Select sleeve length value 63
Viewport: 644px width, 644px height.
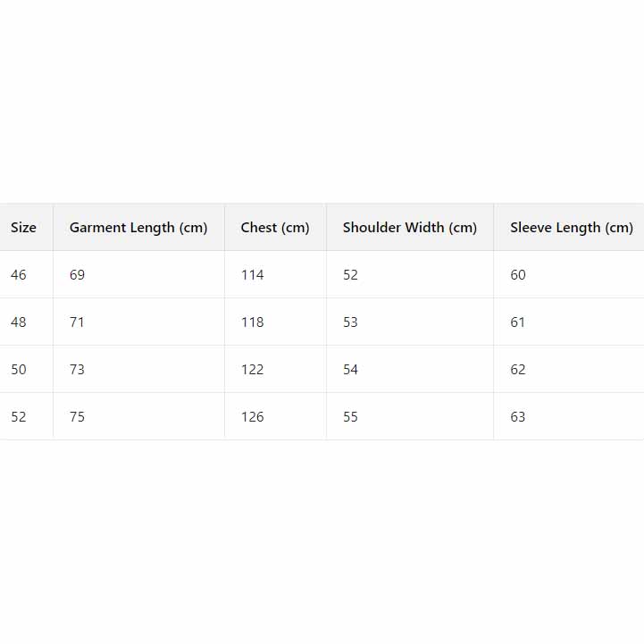(x=518, y=417)
